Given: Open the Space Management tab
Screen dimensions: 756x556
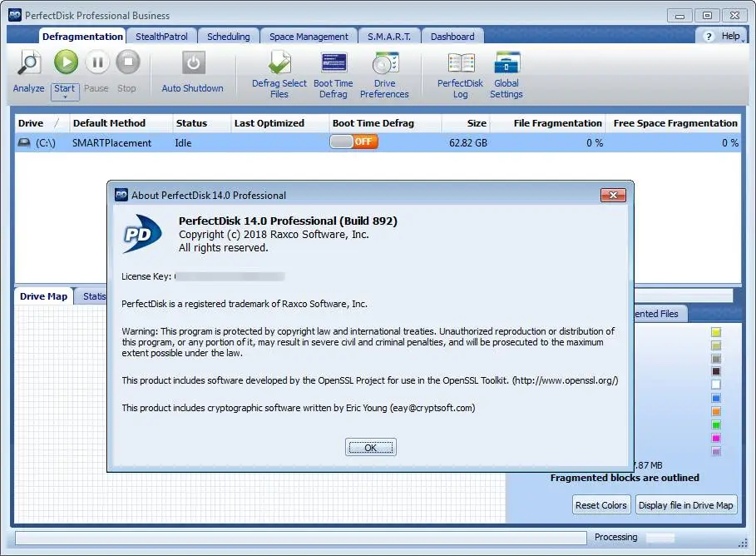Looking at the screenshot, I should 309,37.
